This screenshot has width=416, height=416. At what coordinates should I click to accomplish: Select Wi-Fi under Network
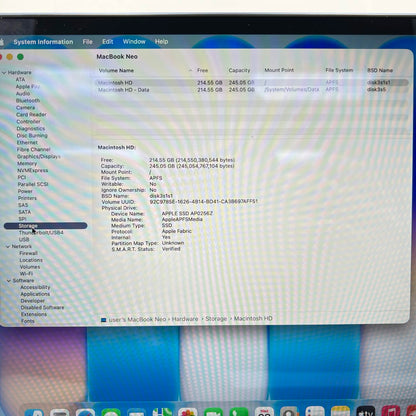coord(26,274)
